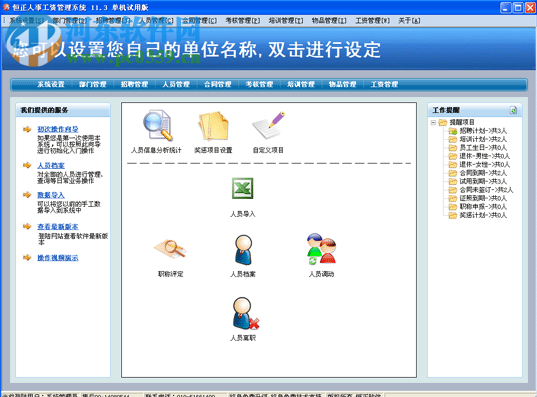Open 人员档案 link in services panel
This screenshot has width=537, height=397.
51,165
